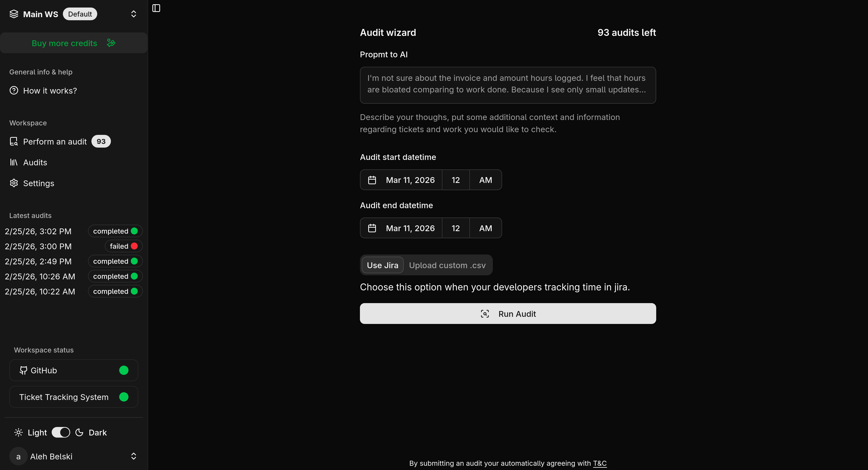Select the Use Jira option
The image size is (868, 470).
coord(382,265)
